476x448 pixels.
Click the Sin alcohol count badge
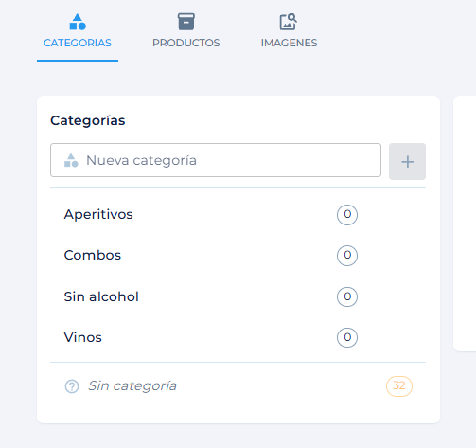(347, 296)
